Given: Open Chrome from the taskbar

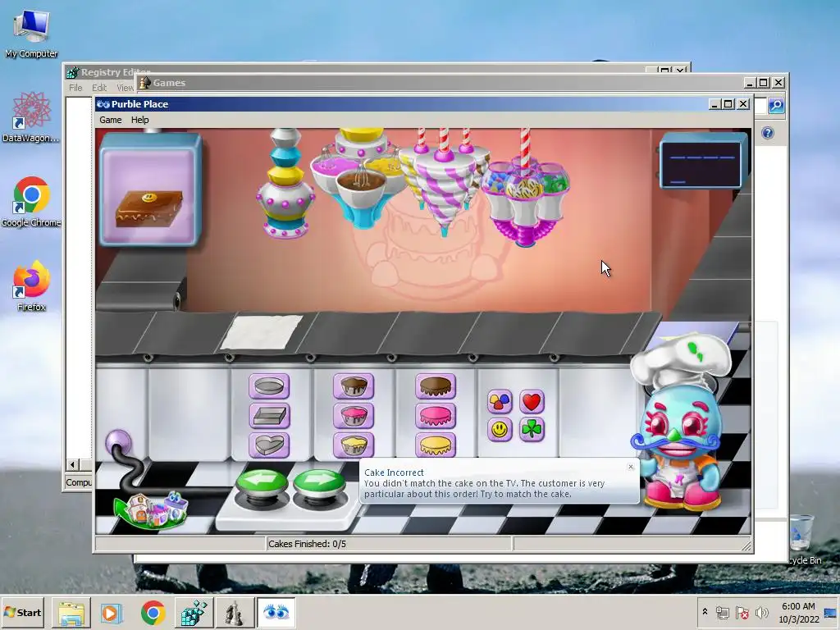Looking at the screenshot, I should (x=153, y=612).
